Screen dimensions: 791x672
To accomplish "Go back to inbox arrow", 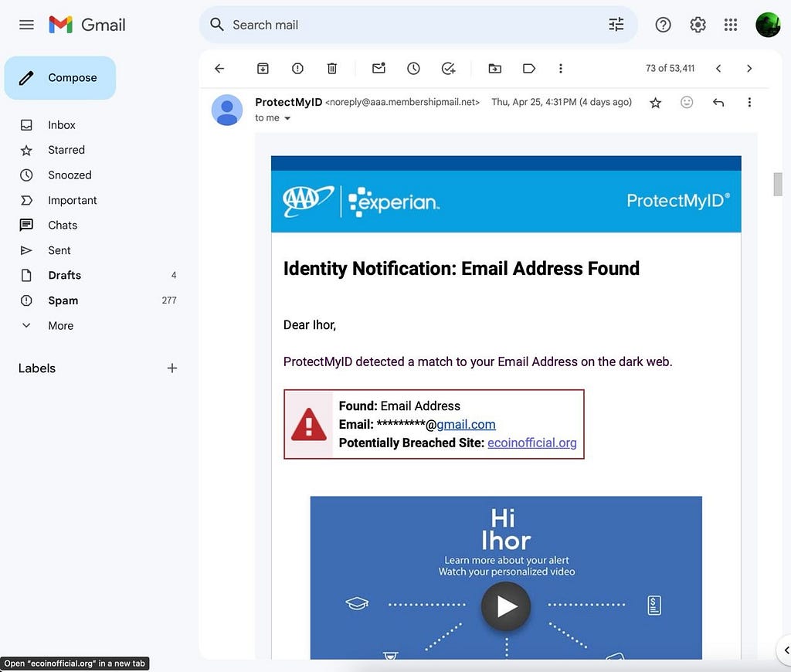I will [219, 69].
